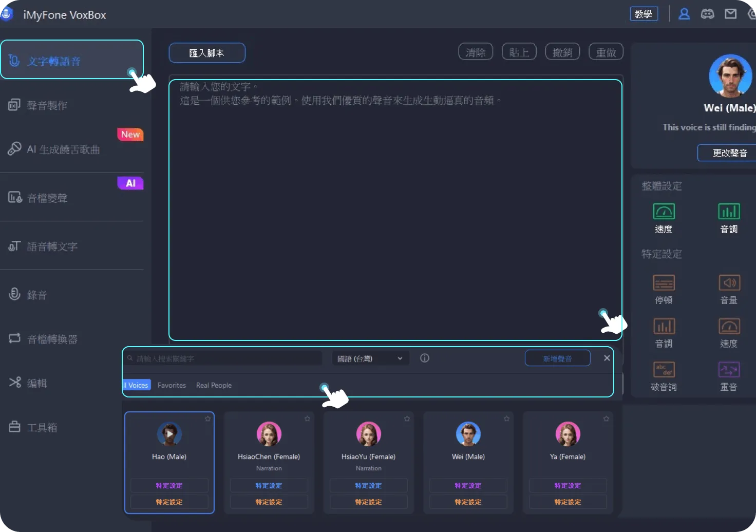
Task: Click the 重做 redo button
Action: pos(606,52)
